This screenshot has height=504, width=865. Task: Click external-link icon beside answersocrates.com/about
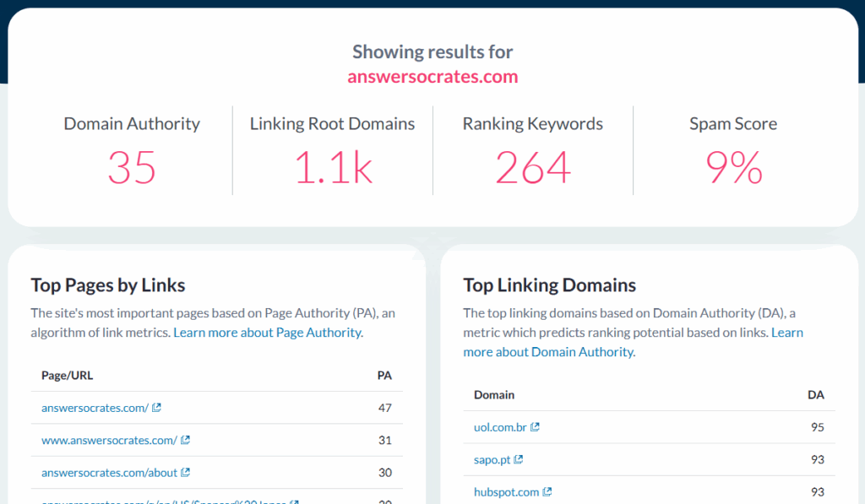[x=186, y=473]
